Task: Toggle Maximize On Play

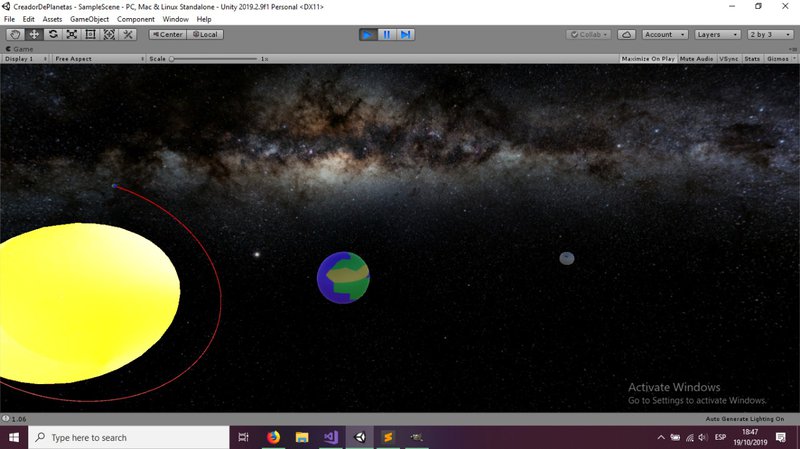Action: tap(648, 59)
